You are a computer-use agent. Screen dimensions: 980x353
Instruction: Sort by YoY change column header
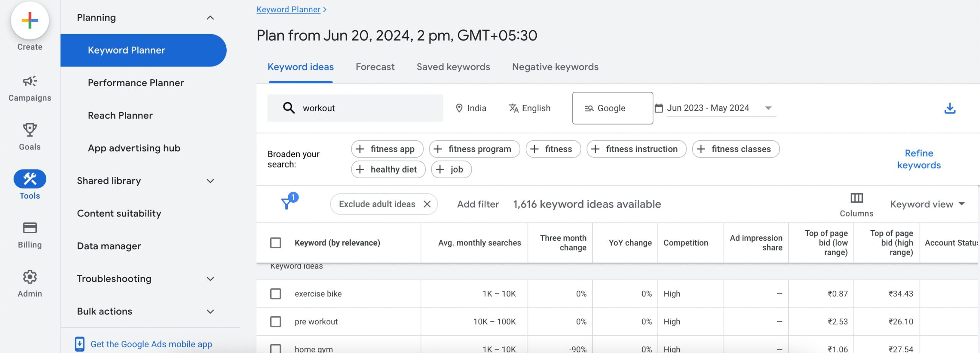click(630, 243)
